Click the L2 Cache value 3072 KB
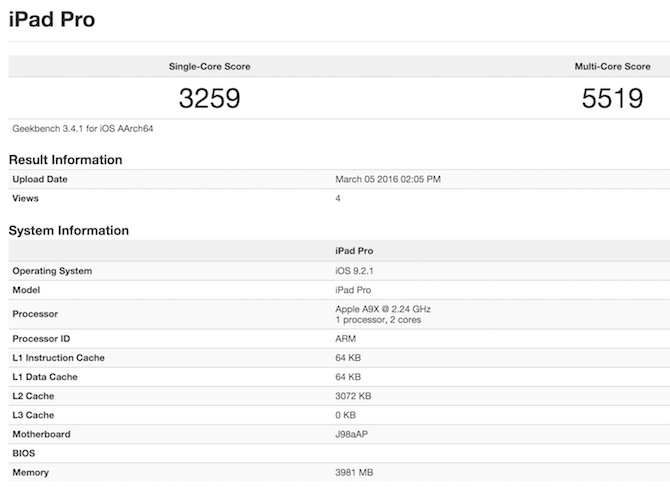Screen dimensions: 670x490 (353, 396)
